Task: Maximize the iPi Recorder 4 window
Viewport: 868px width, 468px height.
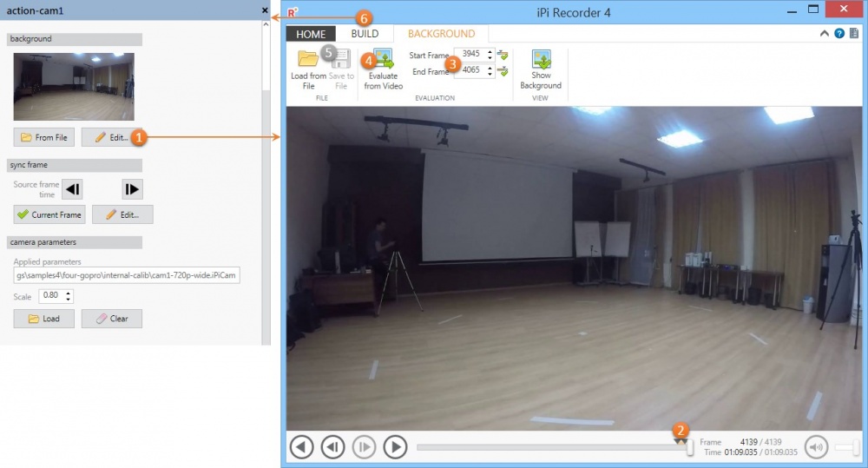Action: 812,10
